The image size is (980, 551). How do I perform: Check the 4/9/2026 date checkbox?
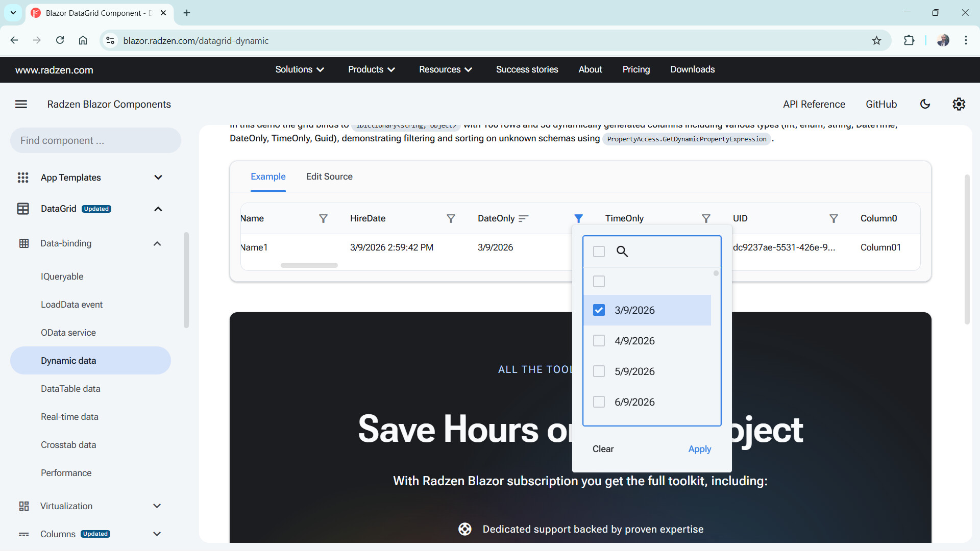[x=599, y=341]
